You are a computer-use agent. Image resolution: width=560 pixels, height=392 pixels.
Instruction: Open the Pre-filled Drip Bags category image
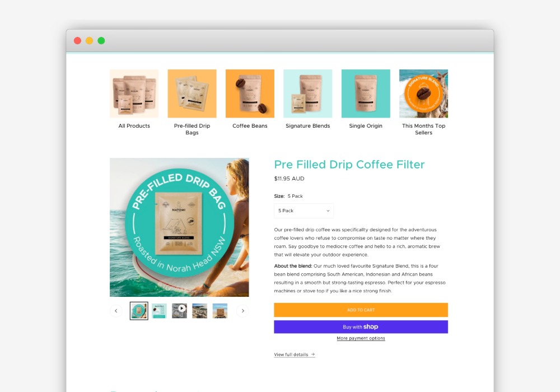192,94
